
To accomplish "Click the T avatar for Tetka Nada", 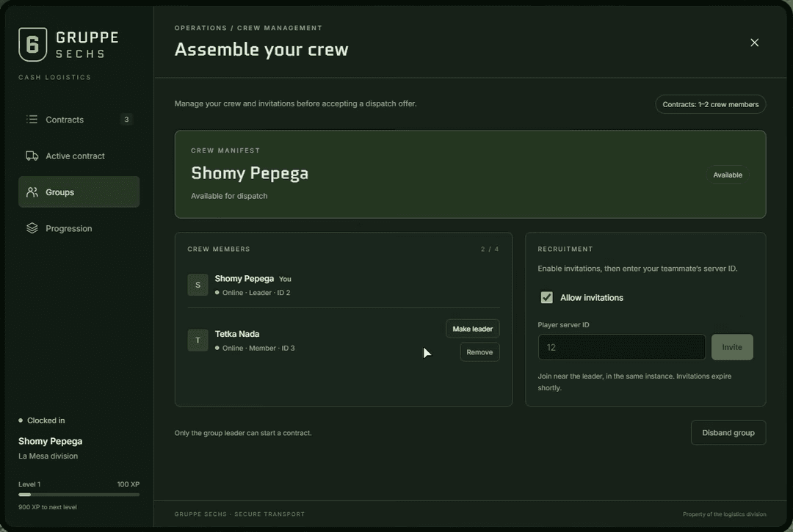I will [198, 340].
